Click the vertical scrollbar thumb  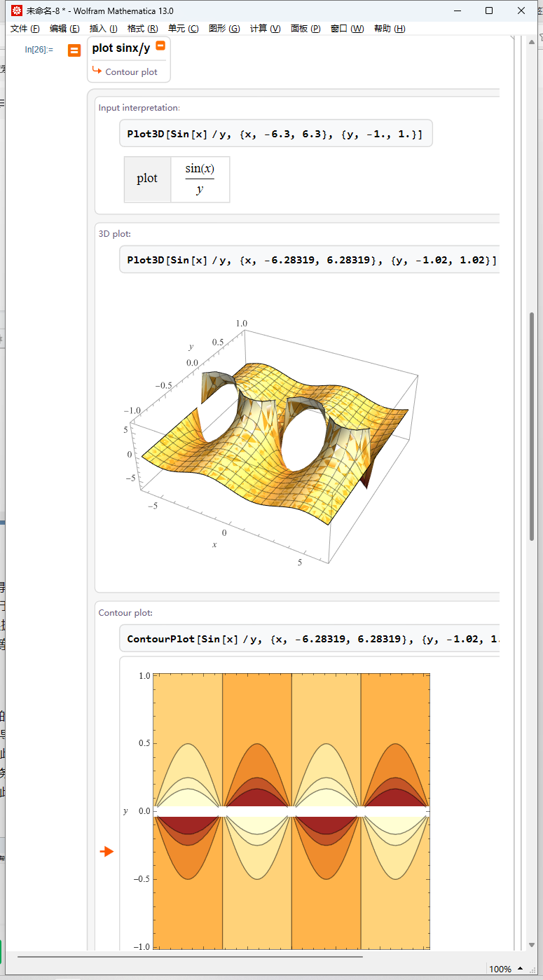tap(532, 426)
